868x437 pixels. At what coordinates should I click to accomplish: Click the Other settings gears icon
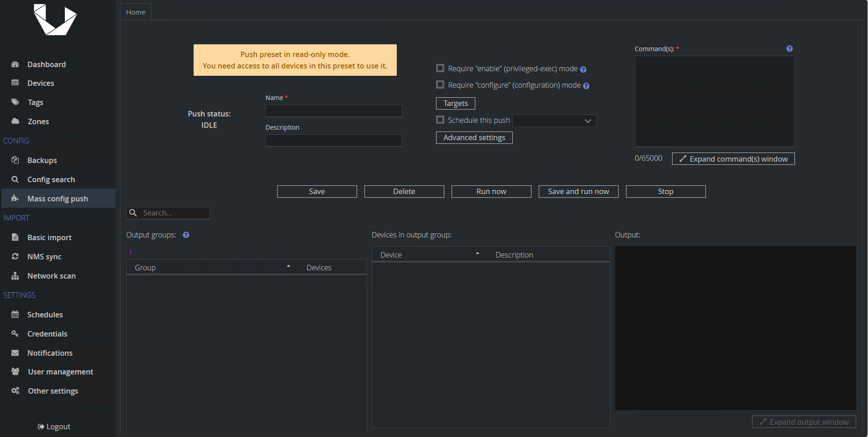coord(15,391)
